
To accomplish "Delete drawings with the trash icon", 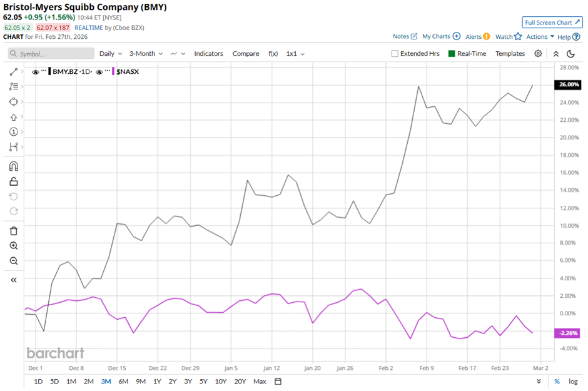I will (x=14, y=231).
